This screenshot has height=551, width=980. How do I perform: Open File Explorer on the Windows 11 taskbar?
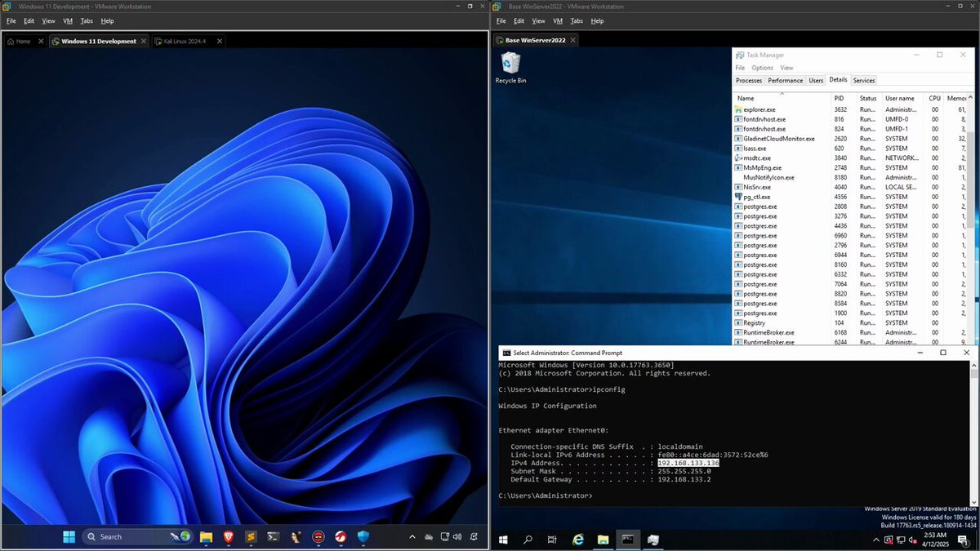coord(207,536)
